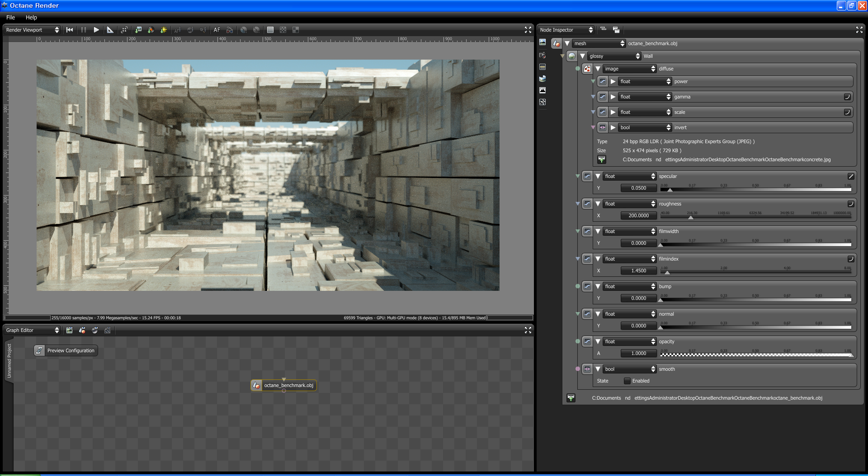Open the mesh node type dropdown
This screenshot has height=476, width=868.
point(599,43)
